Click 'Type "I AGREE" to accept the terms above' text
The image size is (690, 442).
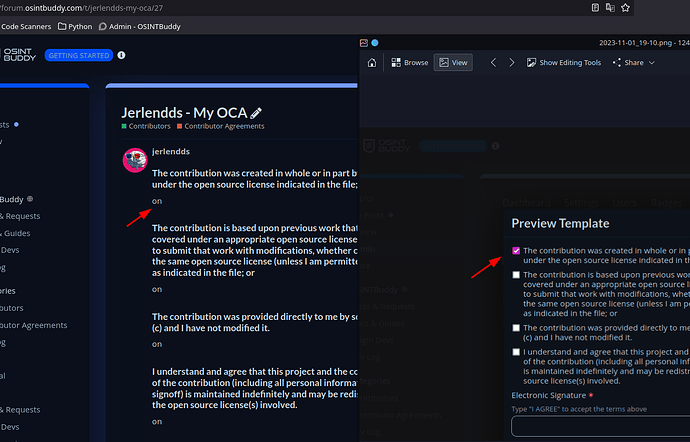[x=579, y=409]
